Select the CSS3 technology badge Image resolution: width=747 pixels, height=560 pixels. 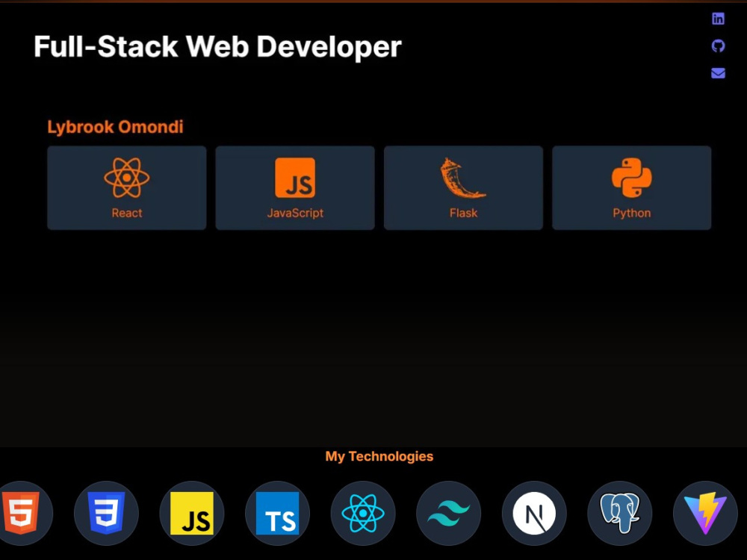[106, 514]
